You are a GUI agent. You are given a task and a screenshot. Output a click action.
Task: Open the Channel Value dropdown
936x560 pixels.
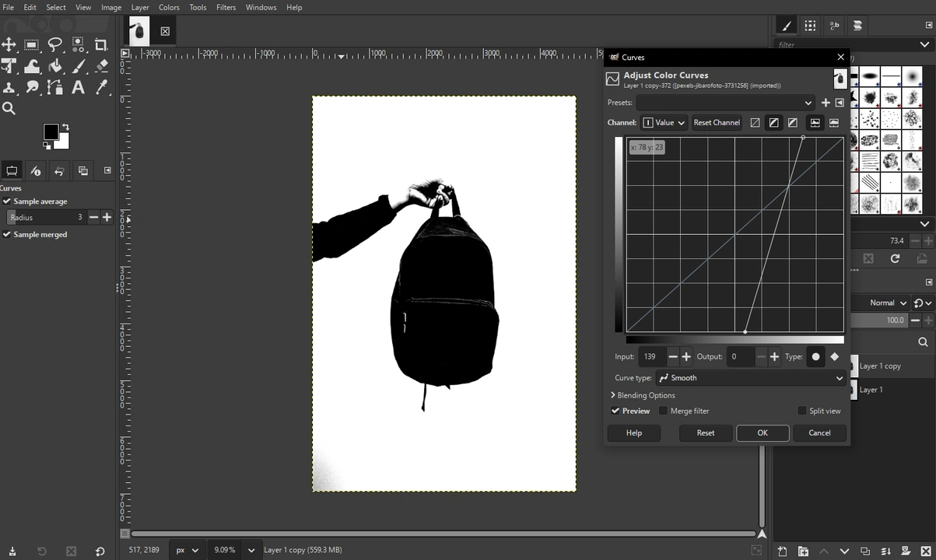664,122
